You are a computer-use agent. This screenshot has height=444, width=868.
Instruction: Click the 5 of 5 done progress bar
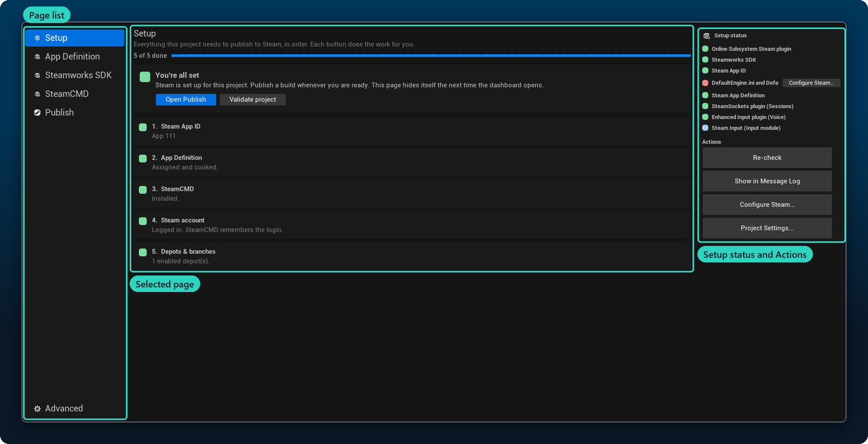pos(431,55)
